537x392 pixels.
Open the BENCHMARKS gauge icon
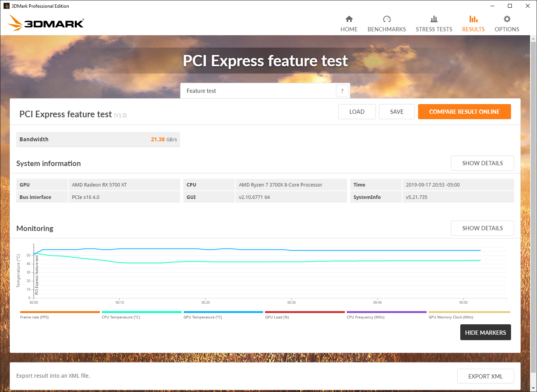[x=387, y=19]
